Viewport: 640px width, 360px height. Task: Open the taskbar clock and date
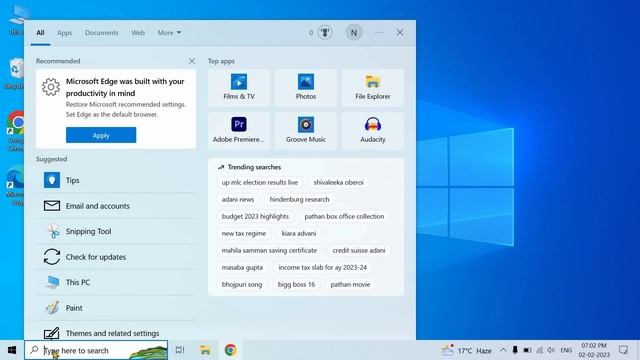(594, 350)
